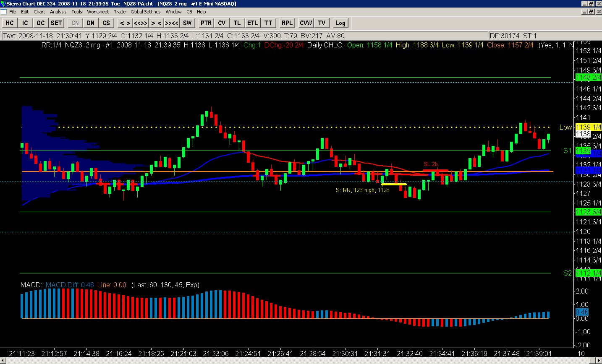Click the 21:39:01 time axis label
The image size is (602, 364).
[x=539, y=354]
